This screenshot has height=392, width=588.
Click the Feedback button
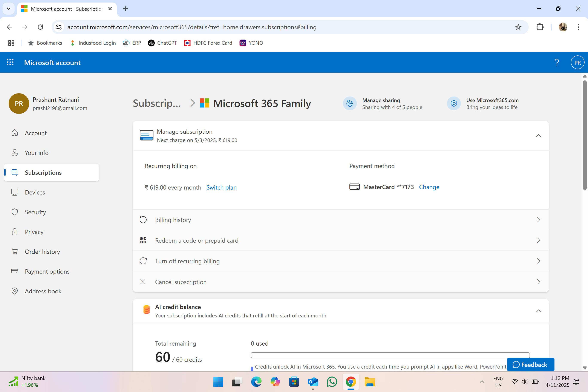(530, 364)
